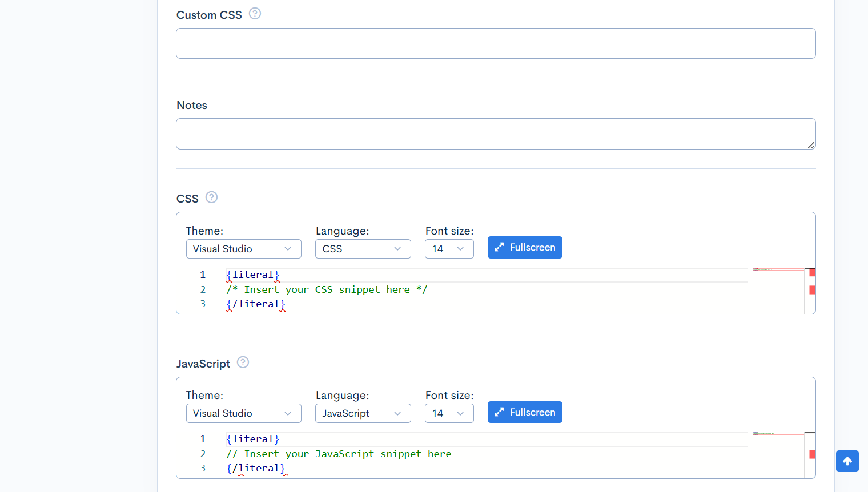
Task: Change the JavaScript editor font size dropdown
Action: pyautogui.click(x=449, y=413)
